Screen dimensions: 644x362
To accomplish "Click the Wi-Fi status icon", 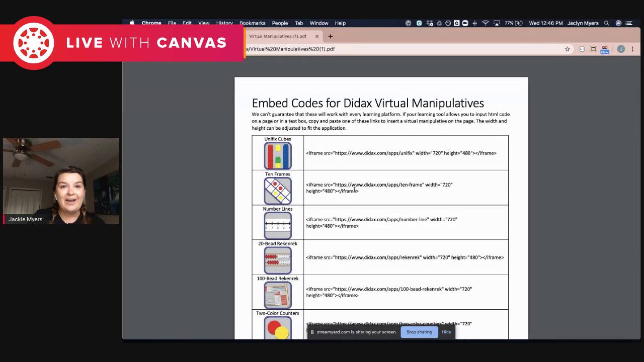I will pos(485,23).
